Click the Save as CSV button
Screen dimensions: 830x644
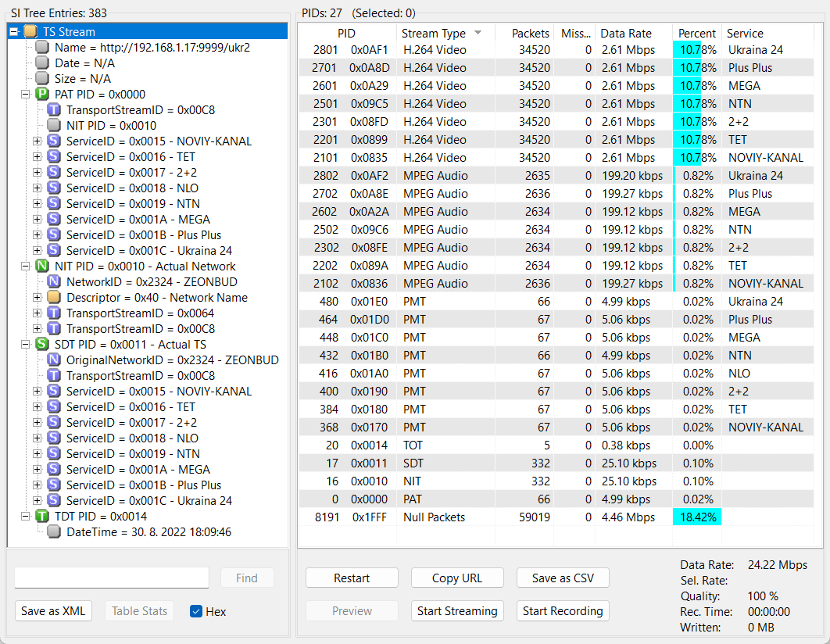point(563,578)
